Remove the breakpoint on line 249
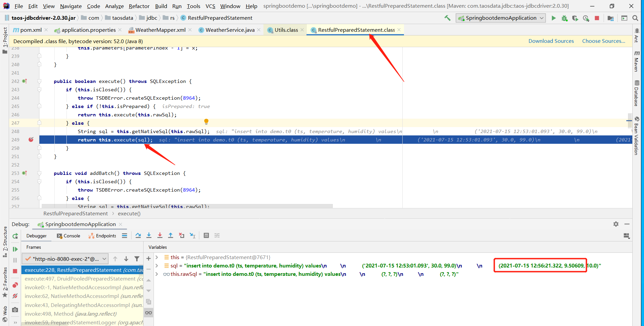Screen dimensions: 644x326 coord(31,140)
